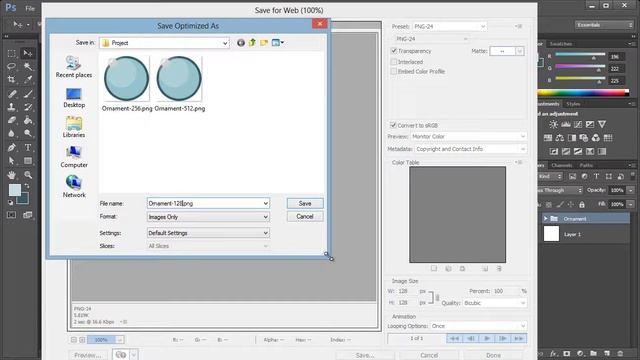640x360 pixels.
Task: Switch to the Swatches tab
Action: (560, 44)
